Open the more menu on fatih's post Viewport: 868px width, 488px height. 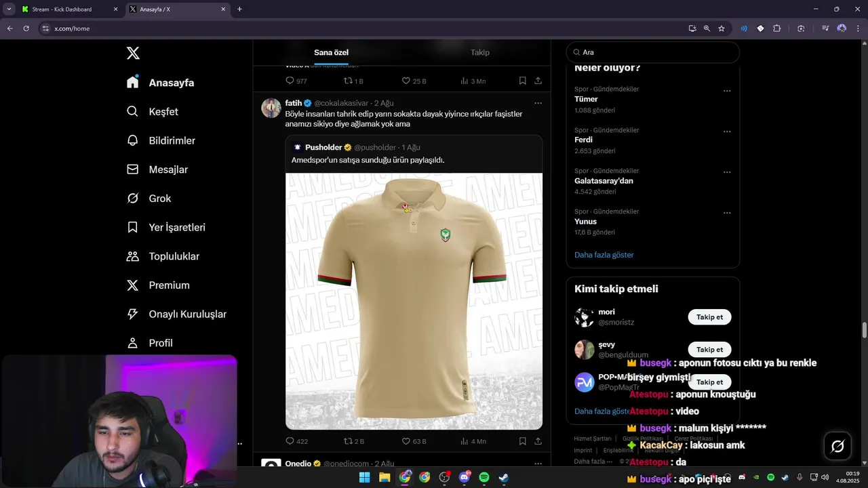(538, 103)
